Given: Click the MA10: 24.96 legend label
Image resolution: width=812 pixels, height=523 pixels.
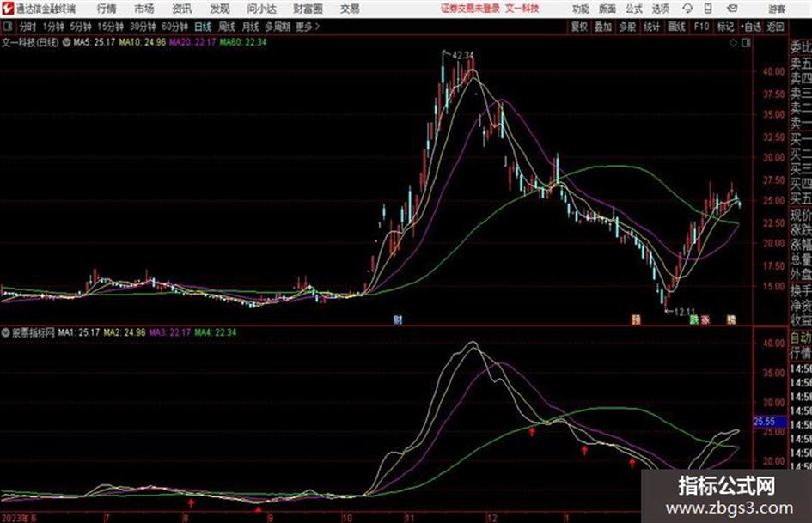Looking at the screenshot, I should (x=143, y=42).
